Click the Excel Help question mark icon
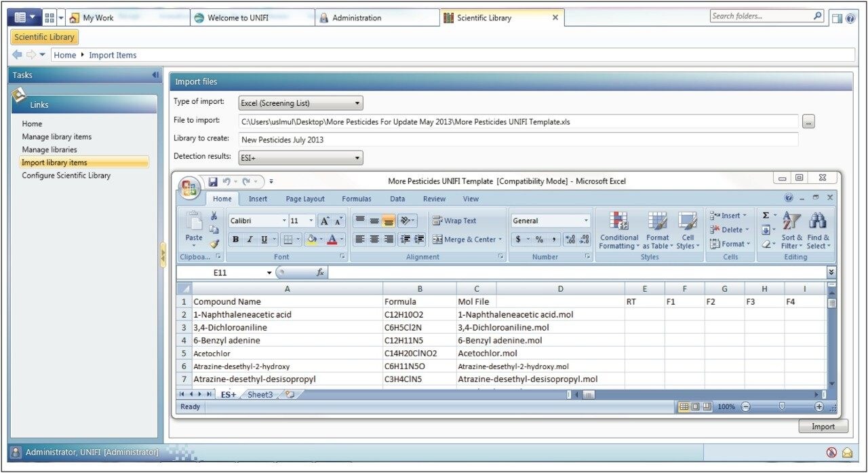868x473 pixels. tap(789, 198)
